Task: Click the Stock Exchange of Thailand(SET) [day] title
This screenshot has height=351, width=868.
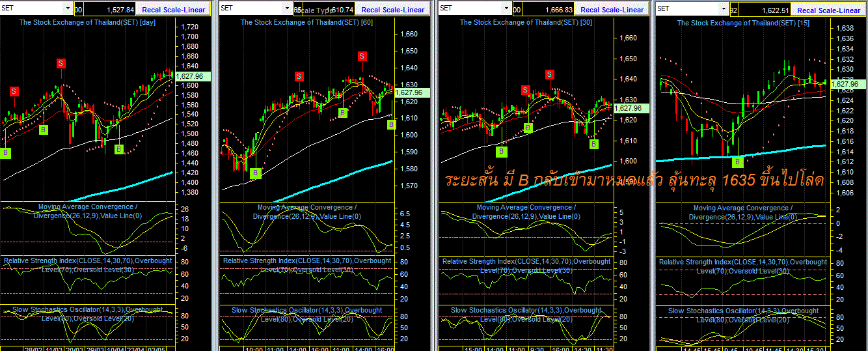Action: pyautogui.click(x=87, y=22)
